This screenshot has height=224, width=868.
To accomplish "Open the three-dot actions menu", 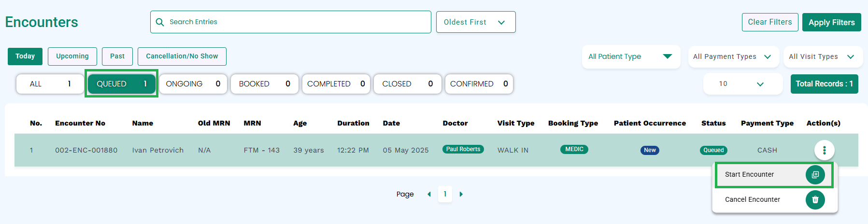I will tap(824, 150).
